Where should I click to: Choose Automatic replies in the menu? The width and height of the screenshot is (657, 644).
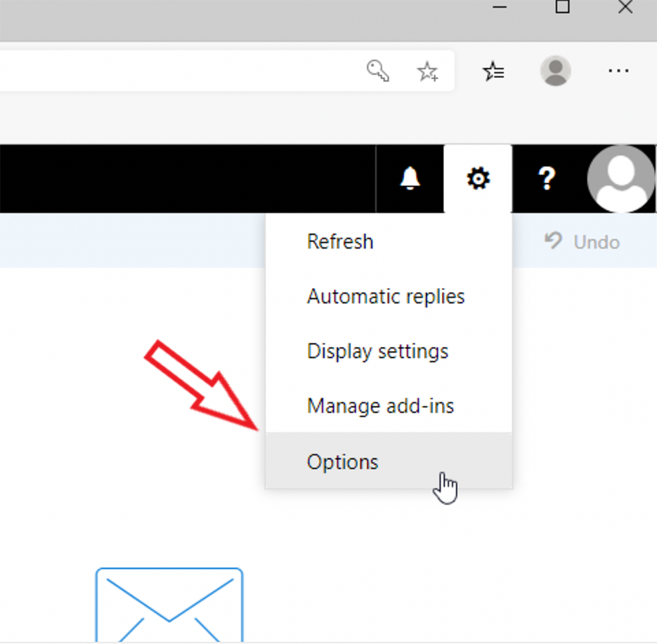pyautogui.click(x=386, y=296)
